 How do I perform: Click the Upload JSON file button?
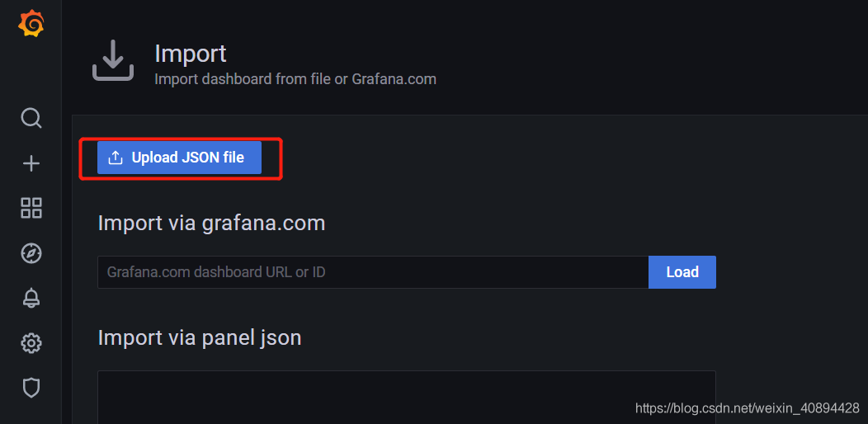(x=179, y=158)
